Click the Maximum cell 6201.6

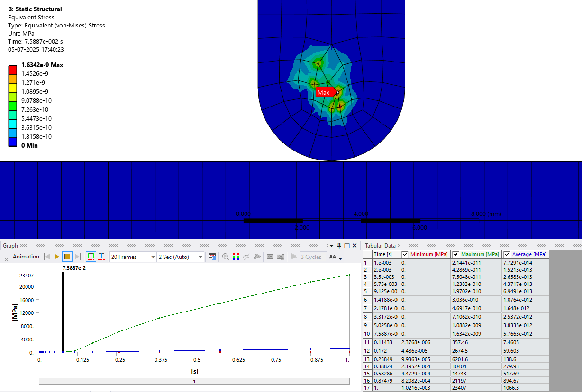[477, 359]
